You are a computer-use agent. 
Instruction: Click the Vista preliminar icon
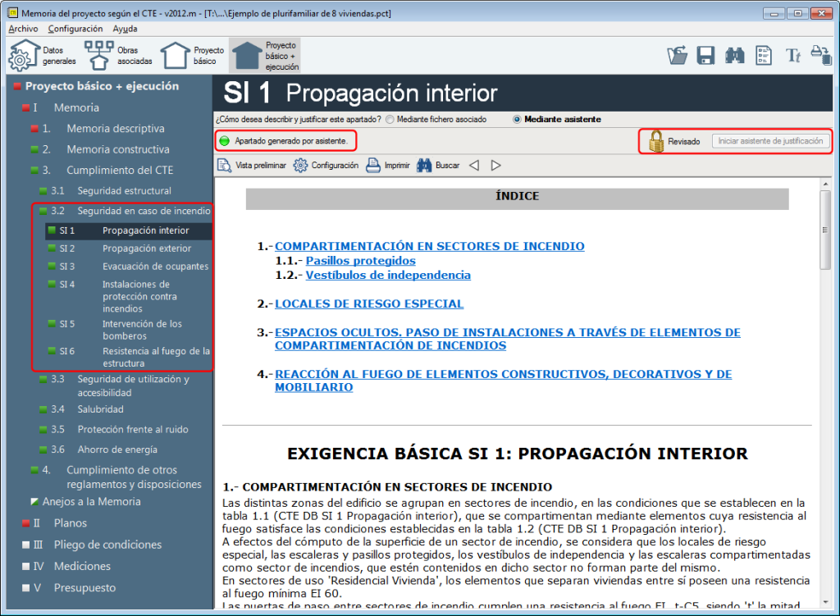click(224, 166)
